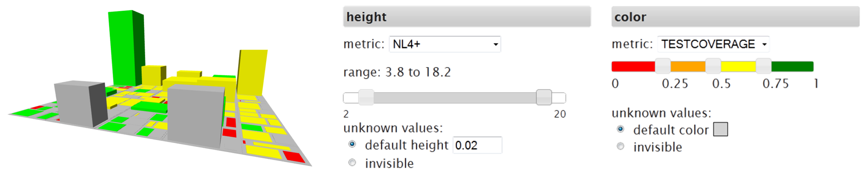Click the color panel header
Screen dimensions: 868x174
click(x=735, y=17)
